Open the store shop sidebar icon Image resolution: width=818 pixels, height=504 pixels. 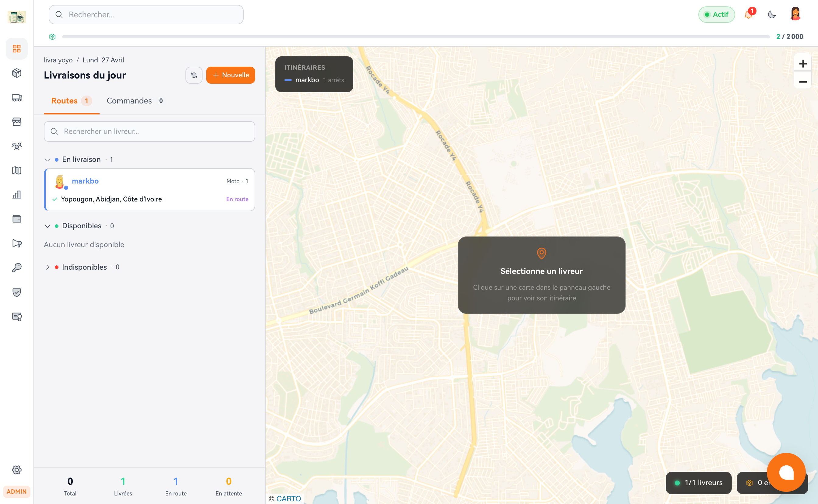coord(17,122)
